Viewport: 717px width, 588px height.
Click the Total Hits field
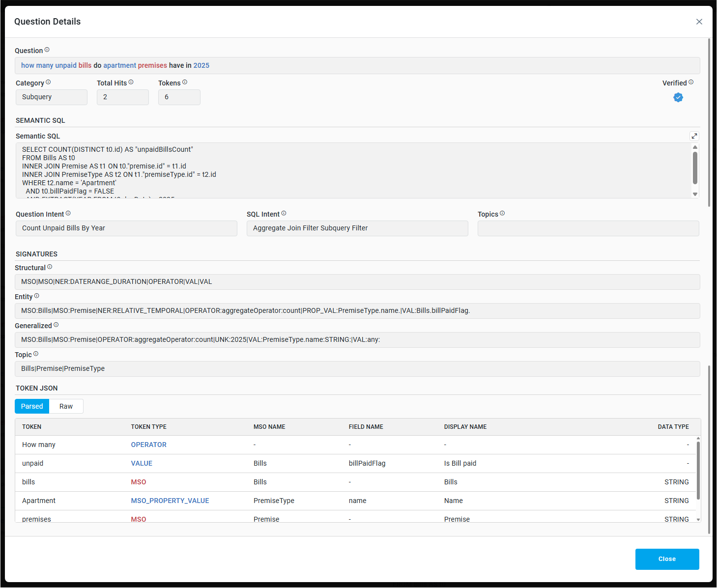(123, 97)
